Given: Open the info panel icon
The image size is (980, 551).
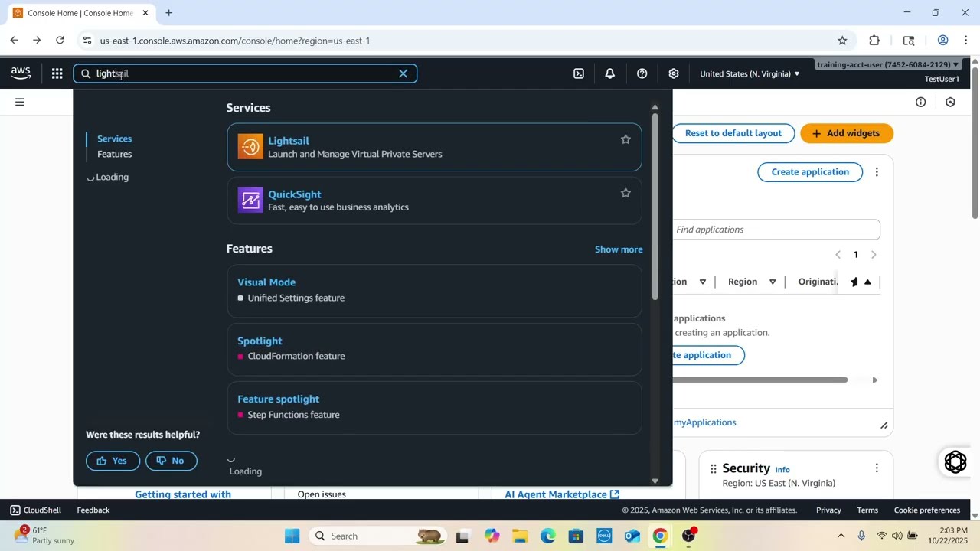Looking at the screenshot, I should coord(921,102).
